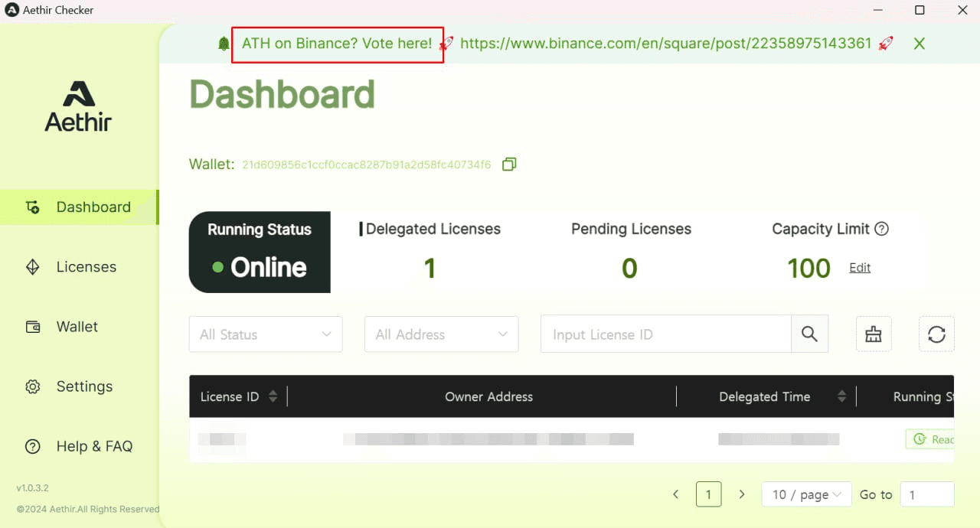Image resolution: width=980 pixels, height=528 pixels.
Task: Click the clear filters broom icon
Action: [x=874, y=334]
